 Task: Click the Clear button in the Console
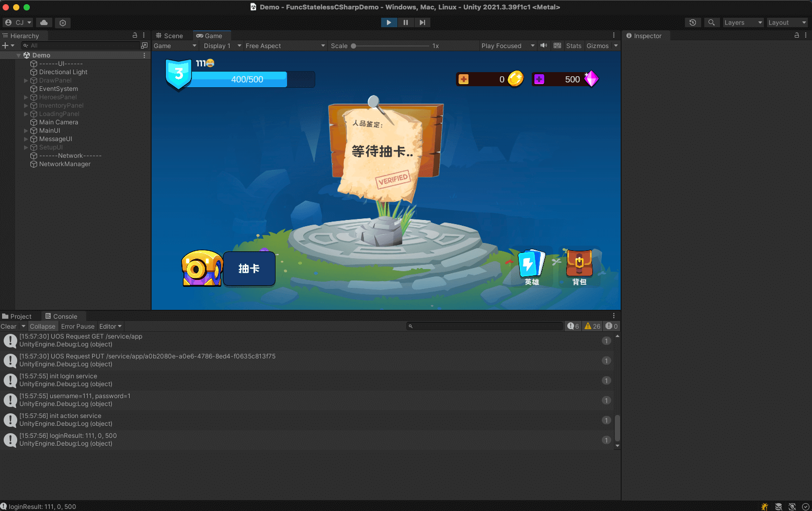[x=8, y=326]
